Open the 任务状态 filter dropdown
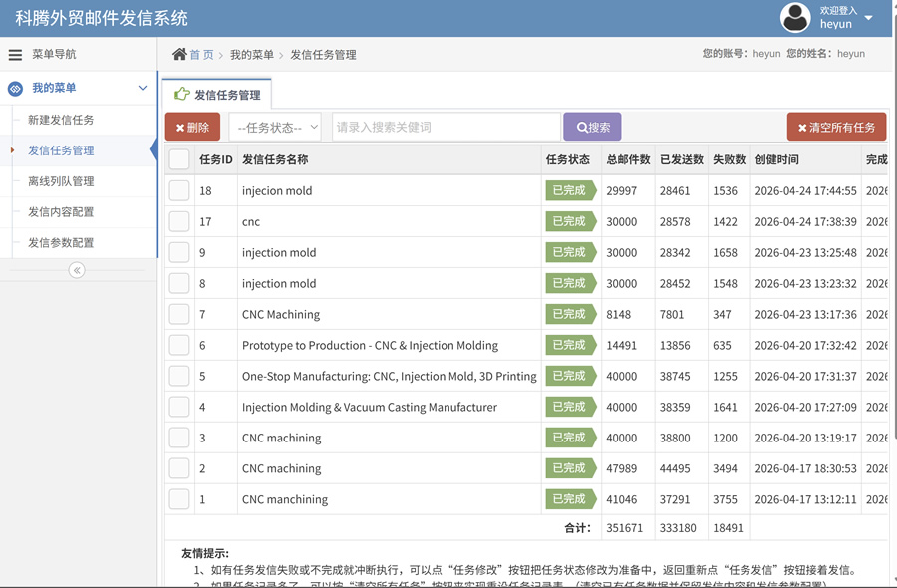This screenshot has width=897, height=588. pyautogui.click(x=275, y=127)
